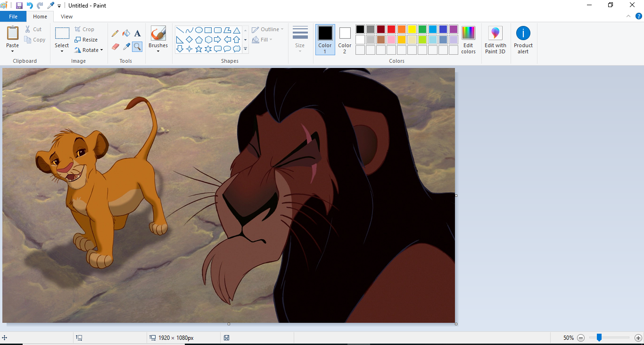
Task: Switch to the Home tab
Action: tap(40, 17)
